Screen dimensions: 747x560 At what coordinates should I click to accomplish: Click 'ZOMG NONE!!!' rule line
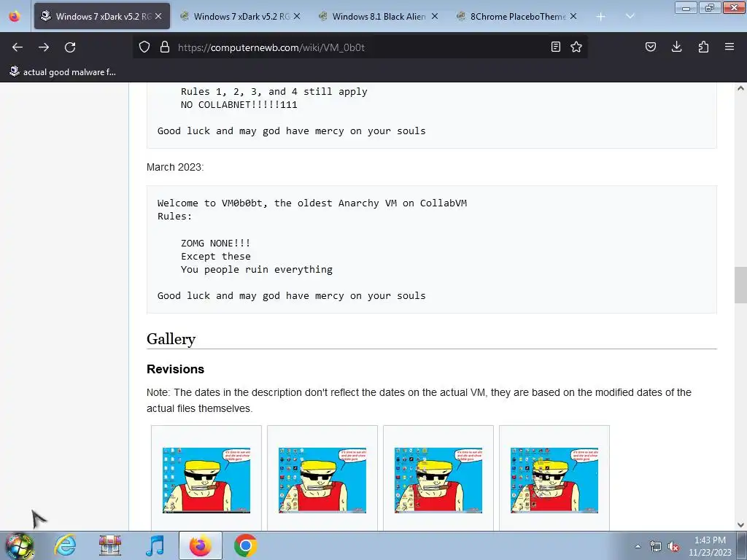coord(215,244)
